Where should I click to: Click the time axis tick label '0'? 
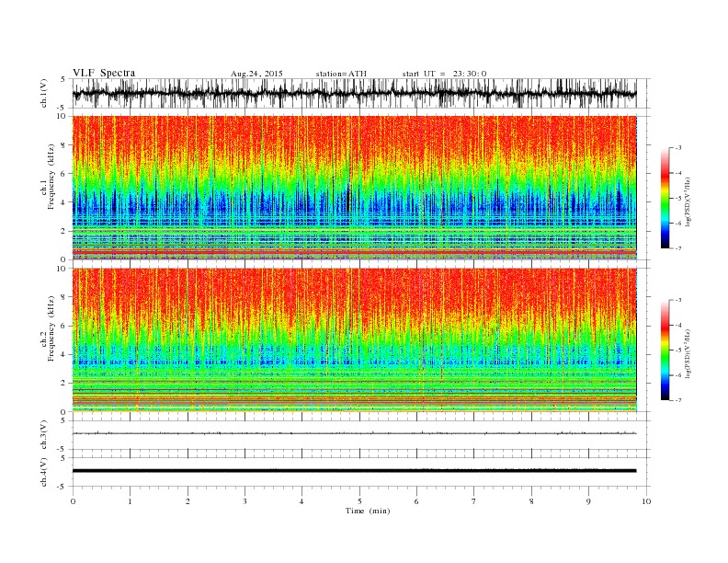point(73,501)
